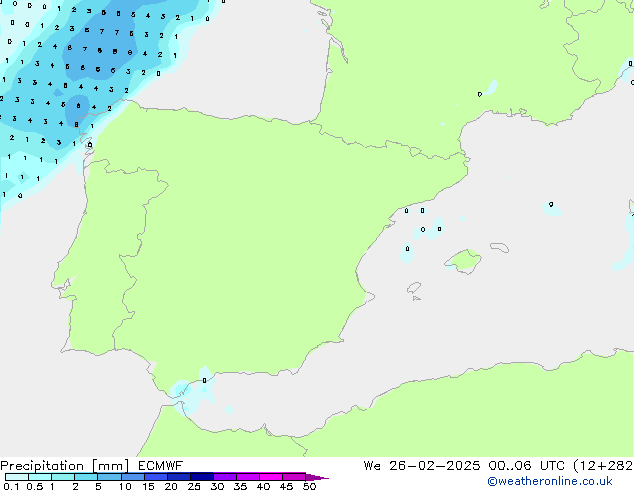Select the '00..06 UTC' time range text

pos(526,466)
